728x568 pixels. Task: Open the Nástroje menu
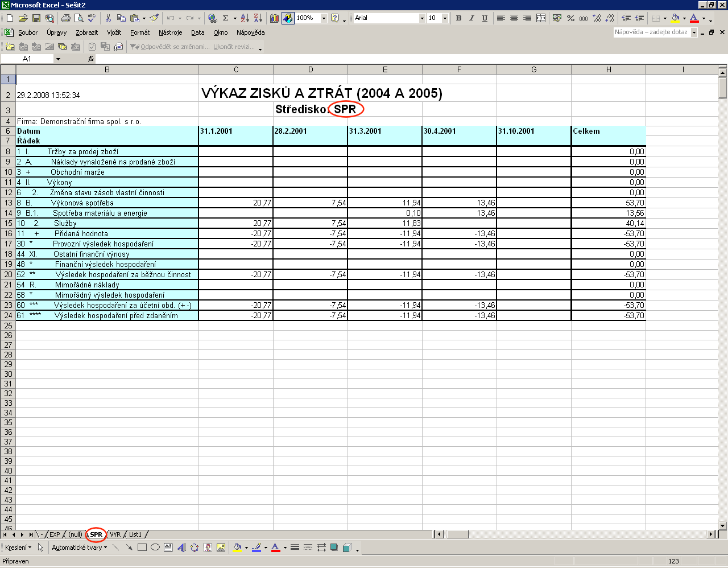[171, 32]
